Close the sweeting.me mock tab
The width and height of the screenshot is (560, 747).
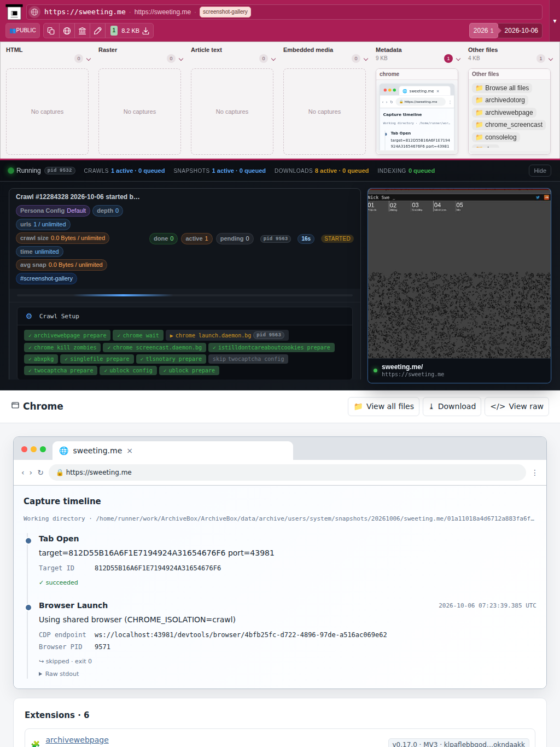pyautogui.click(x=130, y=451)
